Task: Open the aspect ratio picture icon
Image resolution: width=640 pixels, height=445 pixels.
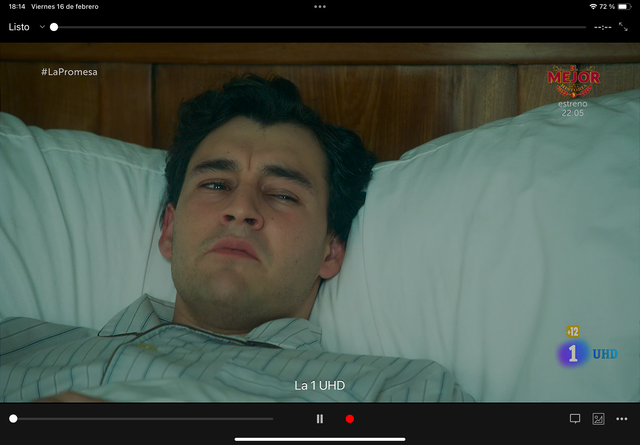Action: (598, 418)
